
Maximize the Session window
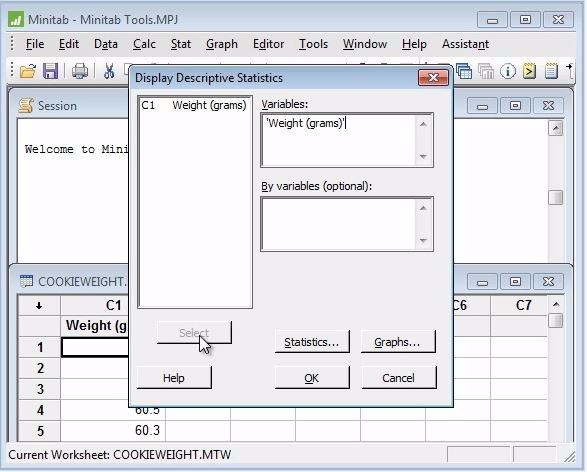pyautogui.click(x=515, y=106)
